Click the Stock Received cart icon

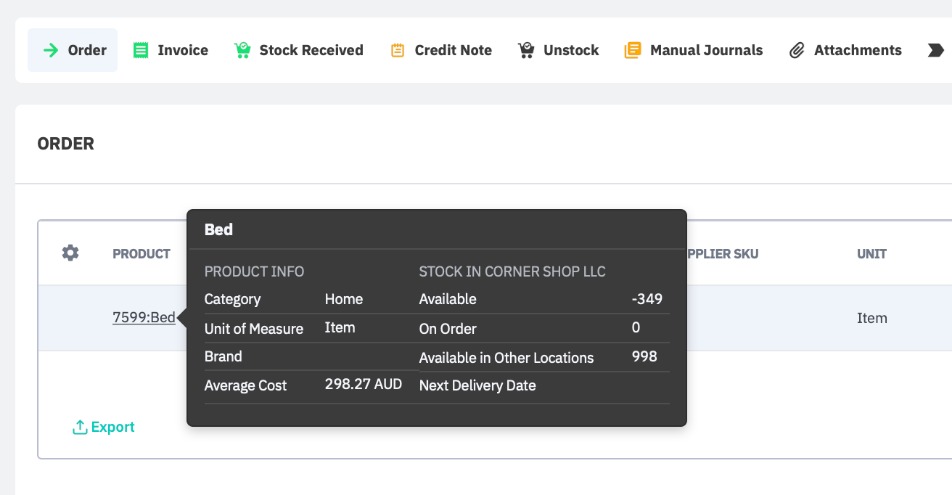[x=242, y=50]
